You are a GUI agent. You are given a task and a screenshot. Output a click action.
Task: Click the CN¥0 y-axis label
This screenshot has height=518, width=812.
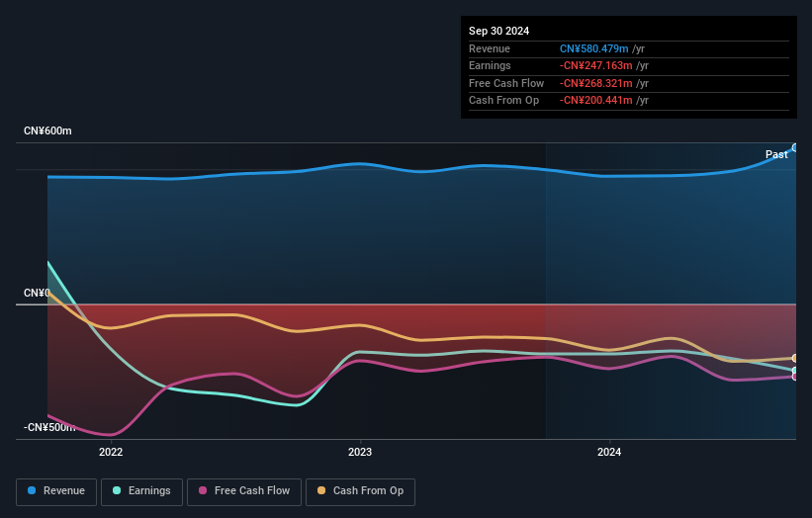coord(37,293)
